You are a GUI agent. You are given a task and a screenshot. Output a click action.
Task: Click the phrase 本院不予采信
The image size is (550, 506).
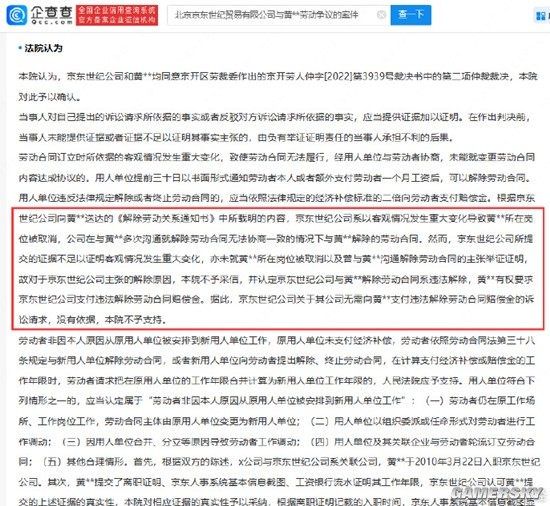[x=210, y=279]
